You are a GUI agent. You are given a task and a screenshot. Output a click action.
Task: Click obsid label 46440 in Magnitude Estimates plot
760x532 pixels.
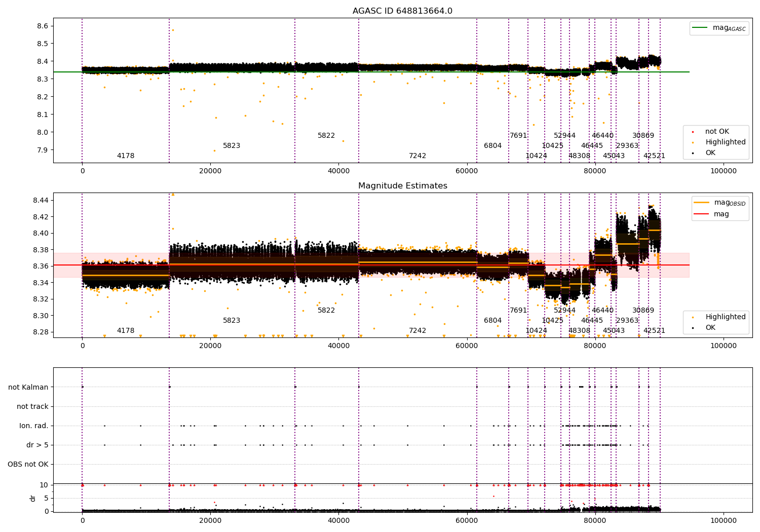click(602, 311)
